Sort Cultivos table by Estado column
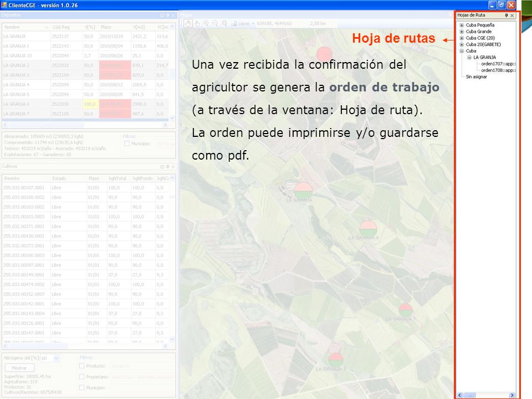The height and width of the screenshot is (399, 532). click(68, 178)
